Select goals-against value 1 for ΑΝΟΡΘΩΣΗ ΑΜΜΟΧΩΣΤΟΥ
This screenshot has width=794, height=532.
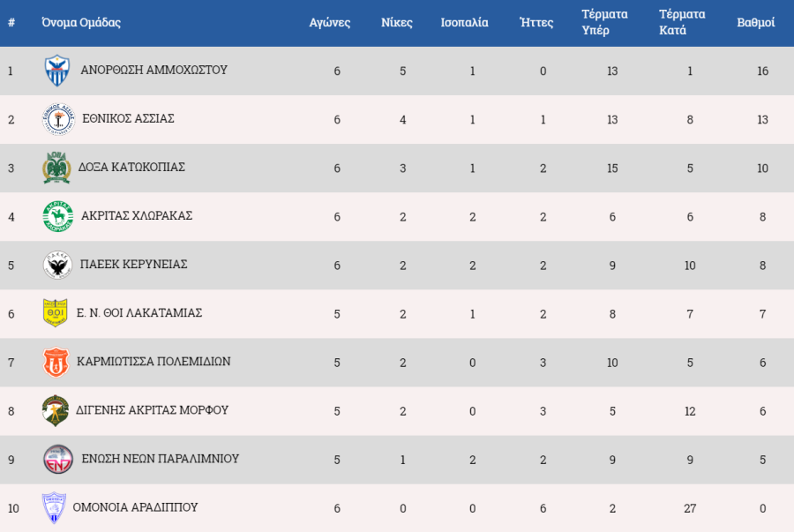(690, 71)
